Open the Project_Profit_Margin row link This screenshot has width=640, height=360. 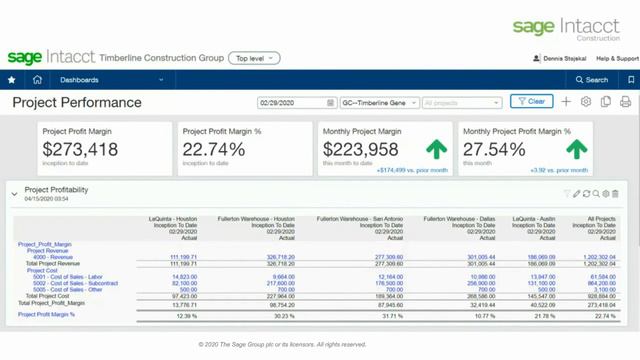[x=44, y=244]
